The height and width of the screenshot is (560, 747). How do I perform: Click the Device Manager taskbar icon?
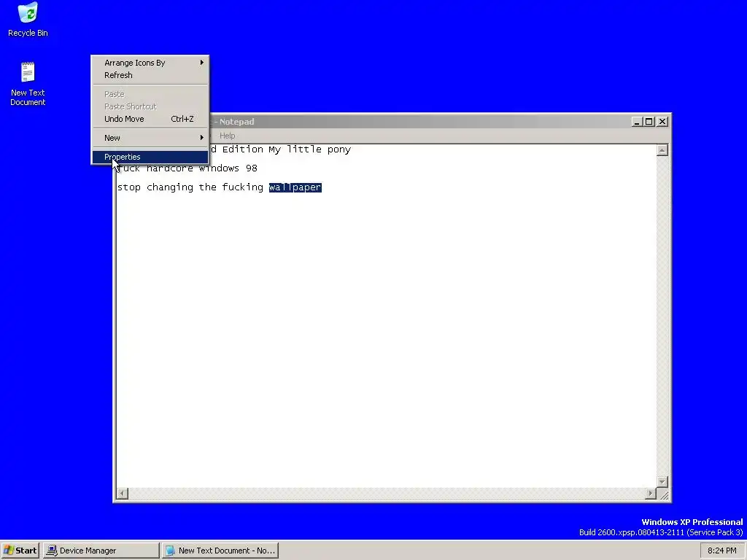pyautogui.click(x=52, y=551)
